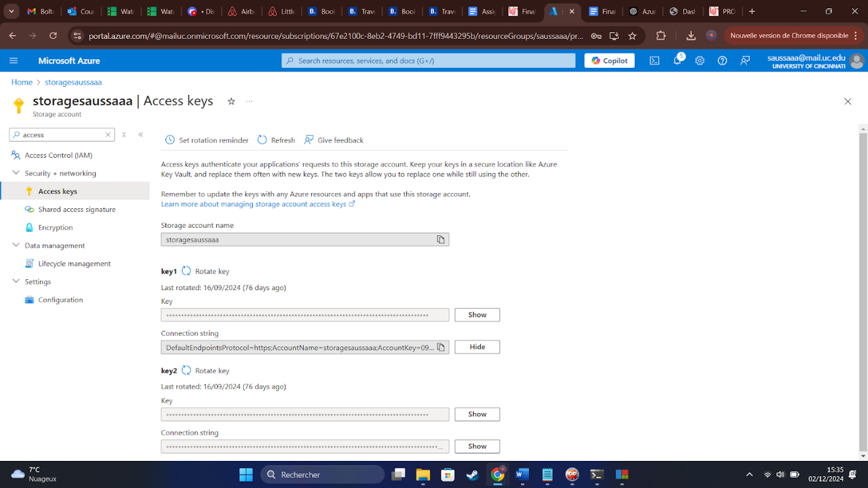Open the Azure help question mark
868x488 pixels.
[723, 60]
